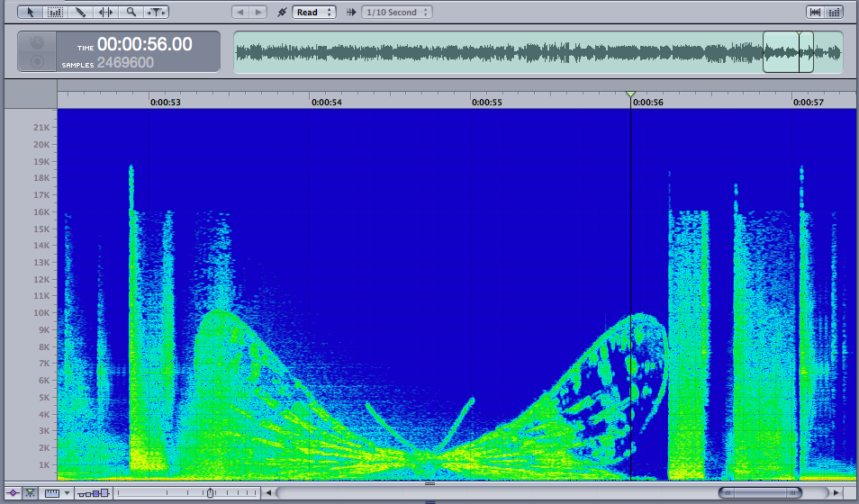Click the horizontal scrollbar thumb
The height and width of the screenshot is (504, 859).
pos(759,493)
